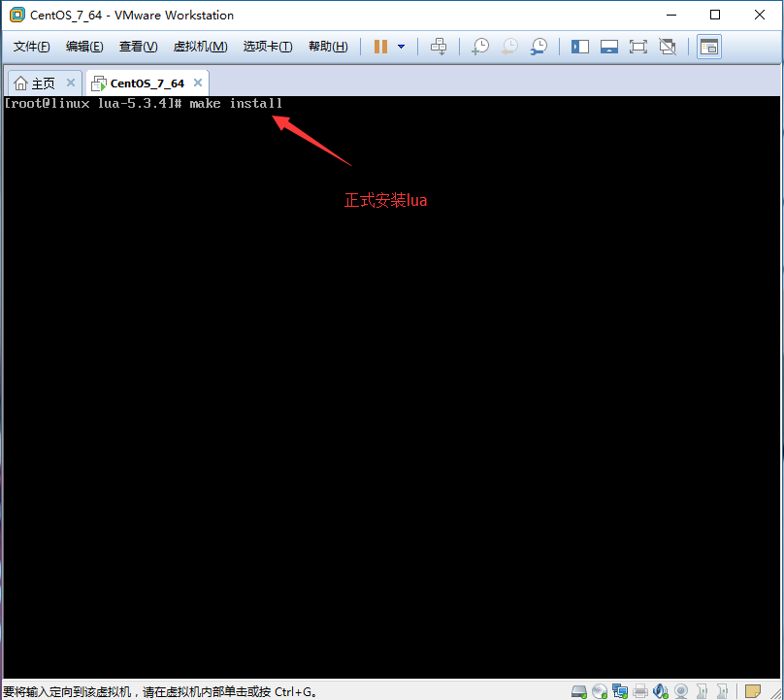Screen dimensions: 784x700
Task: Click the first USB device status icon
Action: tap(702, 691)
